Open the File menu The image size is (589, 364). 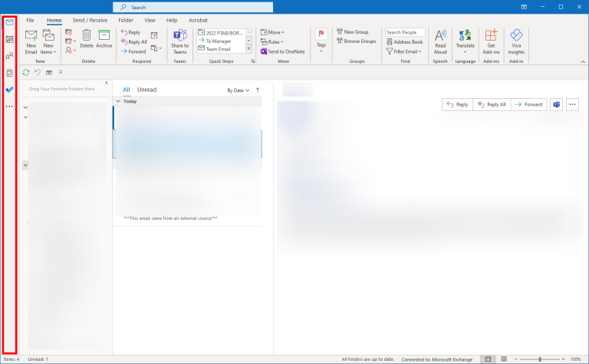[30, 20]
